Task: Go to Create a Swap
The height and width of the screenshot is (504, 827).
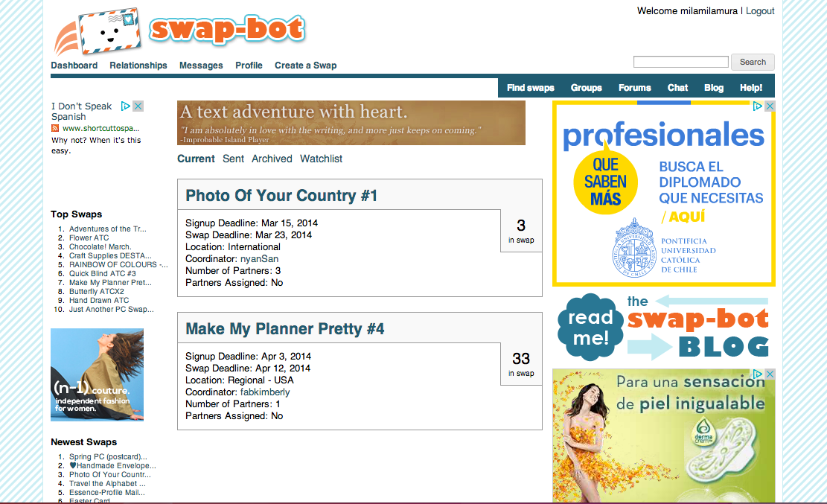Action: tap(305, 66)
